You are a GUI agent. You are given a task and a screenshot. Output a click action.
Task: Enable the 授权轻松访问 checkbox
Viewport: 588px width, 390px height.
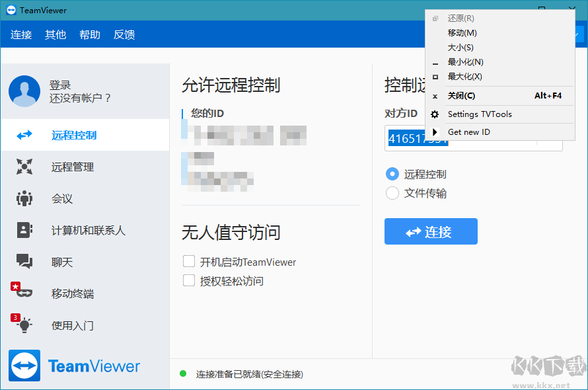189,280
